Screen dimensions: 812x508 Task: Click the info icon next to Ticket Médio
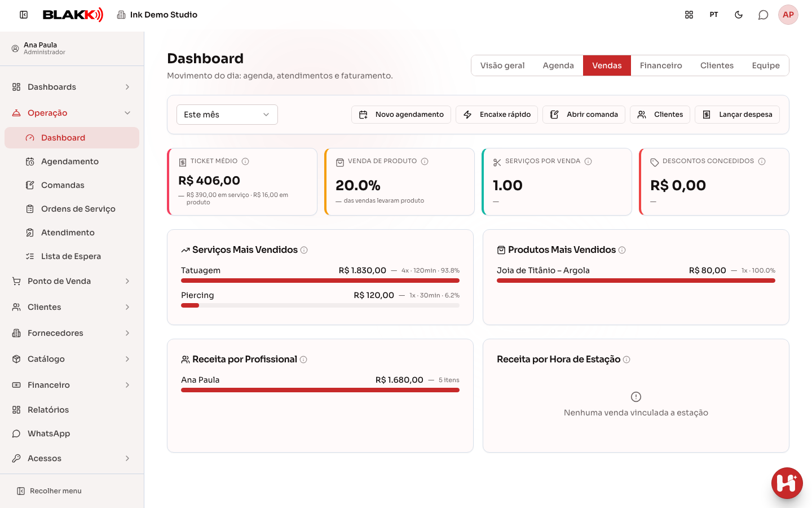(245, 161)
